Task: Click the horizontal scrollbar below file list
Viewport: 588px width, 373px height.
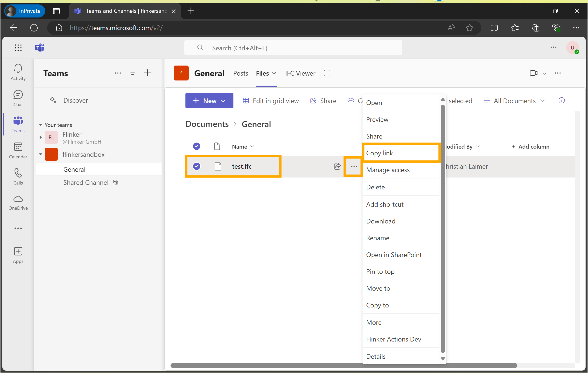Action: pos(344,366)
